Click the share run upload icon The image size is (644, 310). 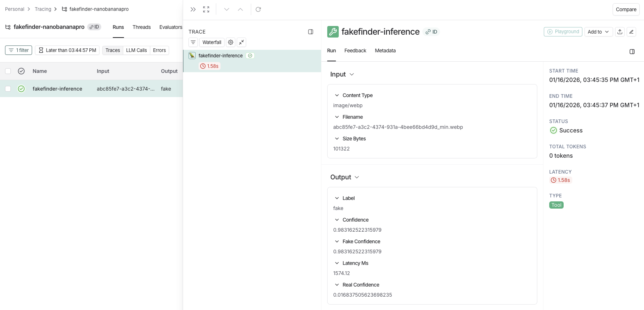click(x=620, y=32)
